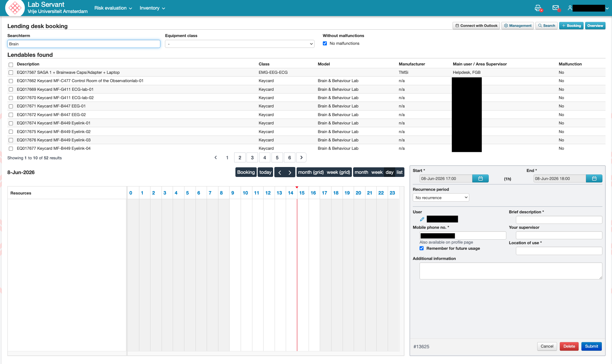Image resolution: width=612 pixels, height=364 pixels.
Task: Select hour 10 in the day timeline
Action: click(x=245, y=193)
